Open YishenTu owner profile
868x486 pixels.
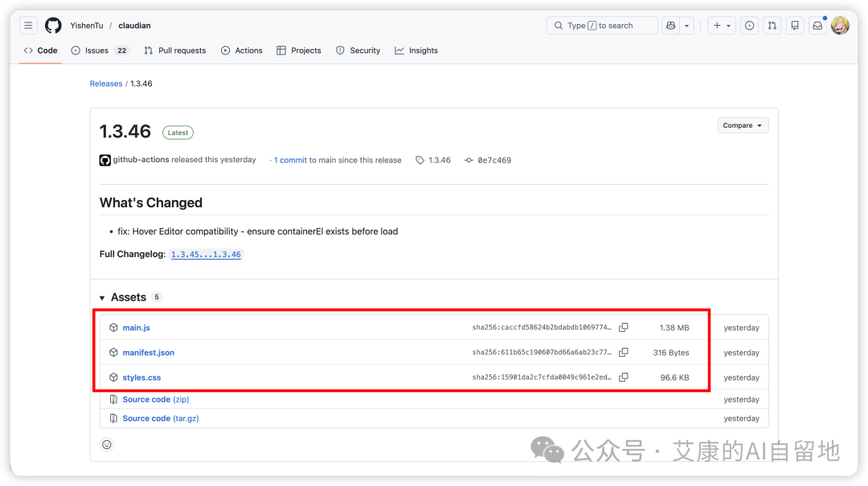[86, 26]
